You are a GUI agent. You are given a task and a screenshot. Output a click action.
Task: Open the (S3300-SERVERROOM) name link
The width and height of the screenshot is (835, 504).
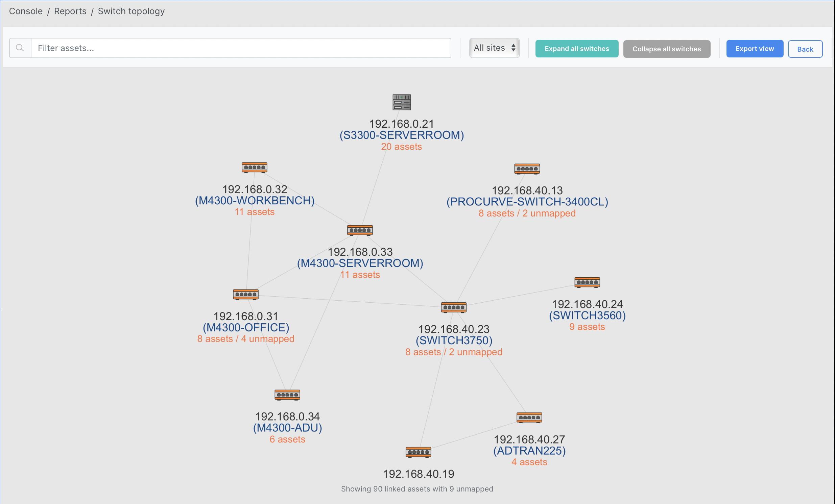click(x=402, y=135)
